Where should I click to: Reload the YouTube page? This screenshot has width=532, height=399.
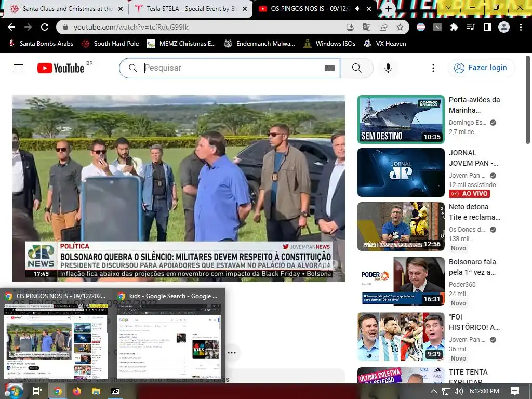pos(45,27)
